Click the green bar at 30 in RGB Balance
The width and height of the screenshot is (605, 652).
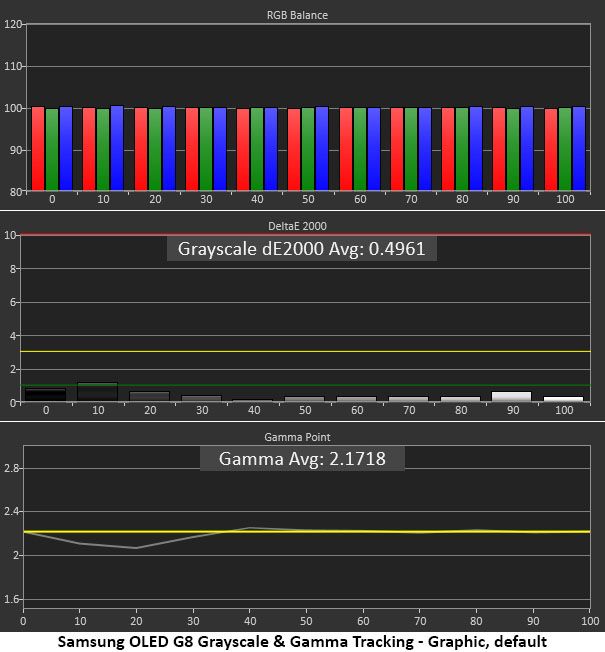(x=206, y=149)
